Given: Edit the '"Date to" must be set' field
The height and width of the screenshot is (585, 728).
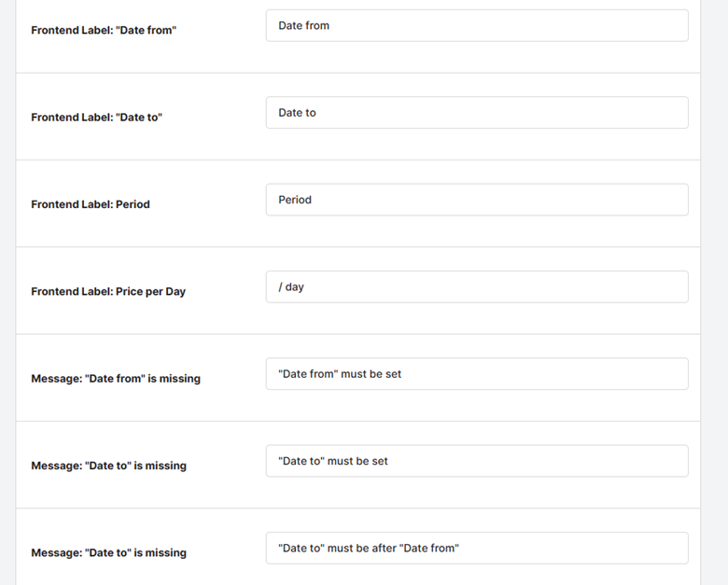Looking at the screenshot, I should 477,461.
